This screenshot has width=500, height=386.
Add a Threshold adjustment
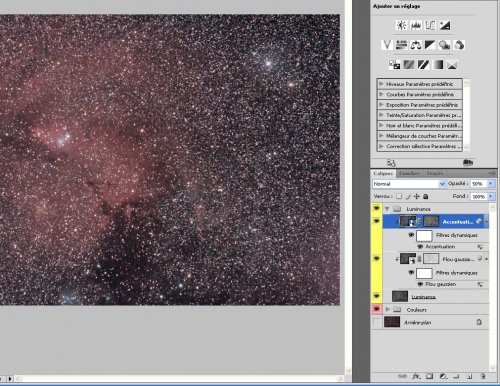click(x=423, y=64)
